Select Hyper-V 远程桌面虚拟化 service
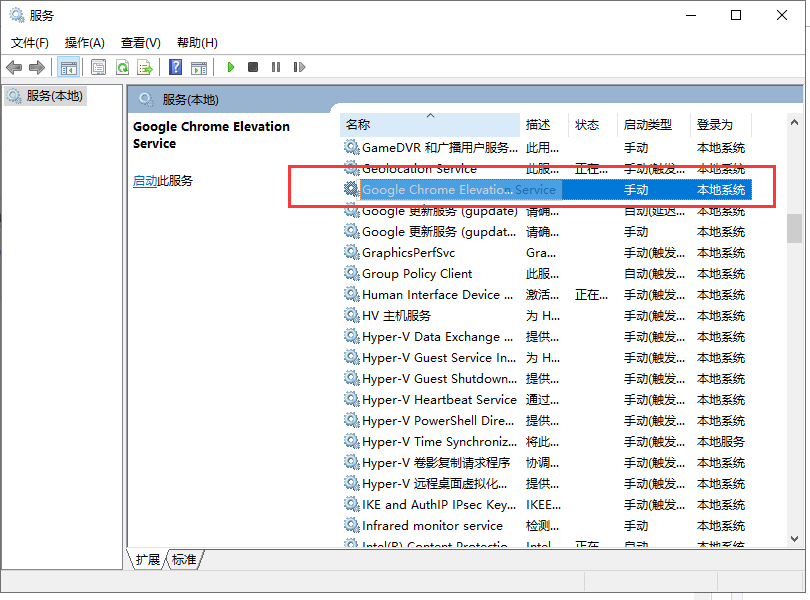The width and height of the screenshot is (810, 600). tap(547, 484)
